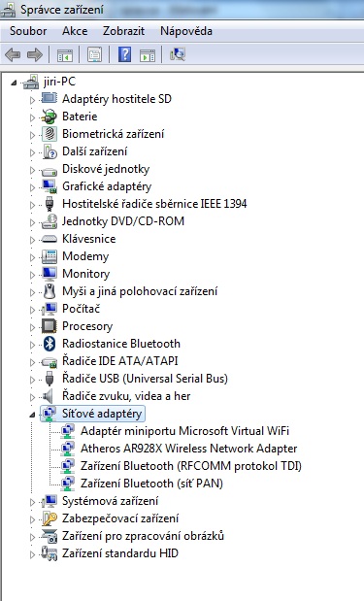Screen dimensions: 364x601
Task: Toggle the action pane toolbar icon
Action: click(148, 55)
